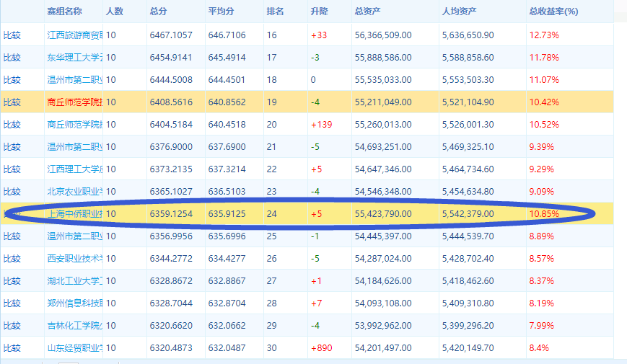Open highlighted 商丘师范学院 team at rank 19

pyautogui.click(x=74, y=102)
